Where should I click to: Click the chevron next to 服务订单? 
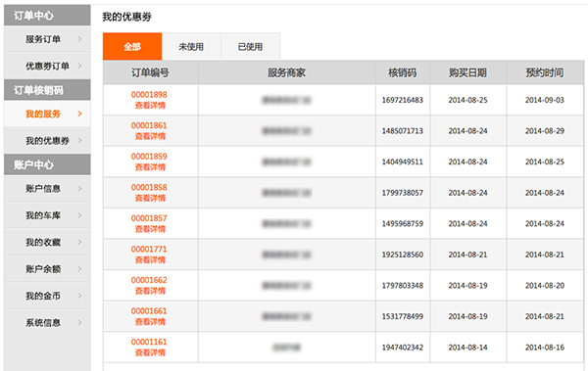coord(79,39)
